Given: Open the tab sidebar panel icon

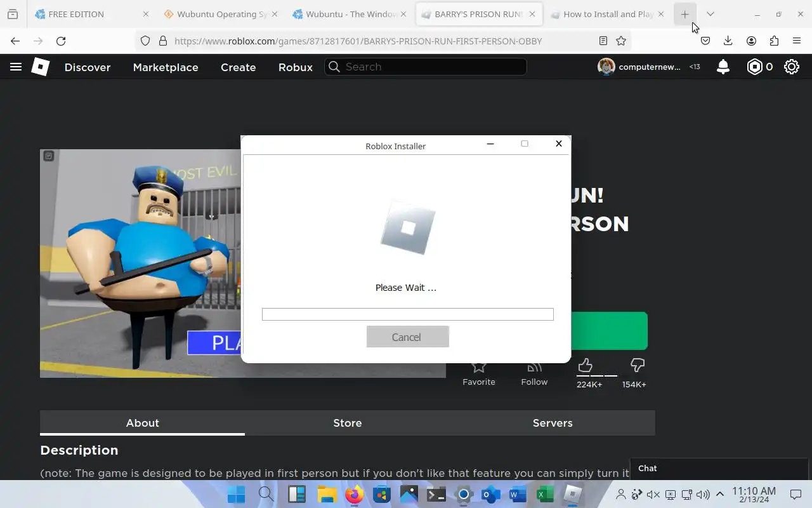Looking at the screenshot, I should (x=13, y=14).
